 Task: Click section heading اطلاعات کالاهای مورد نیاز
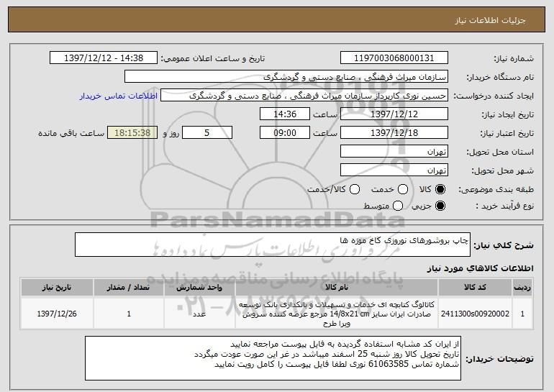(x=480, y=268)
